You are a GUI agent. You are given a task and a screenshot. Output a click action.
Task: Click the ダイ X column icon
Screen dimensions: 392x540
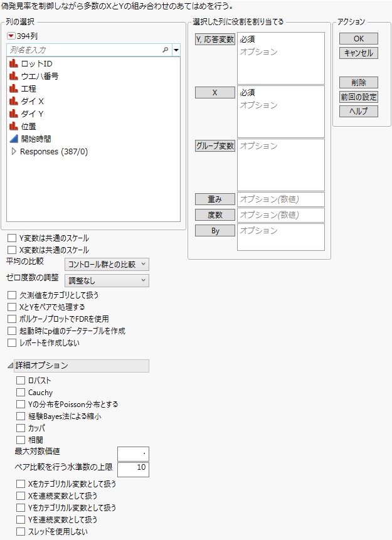(x=14, y=101)
